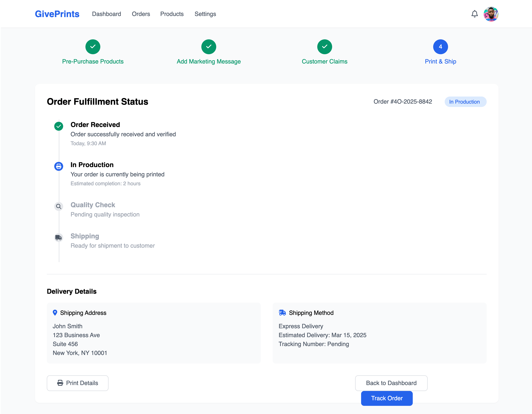This screenshot has width=532, height=414.
Task: Click the printer icon in Print Details
Action: (x=60, y=383)
